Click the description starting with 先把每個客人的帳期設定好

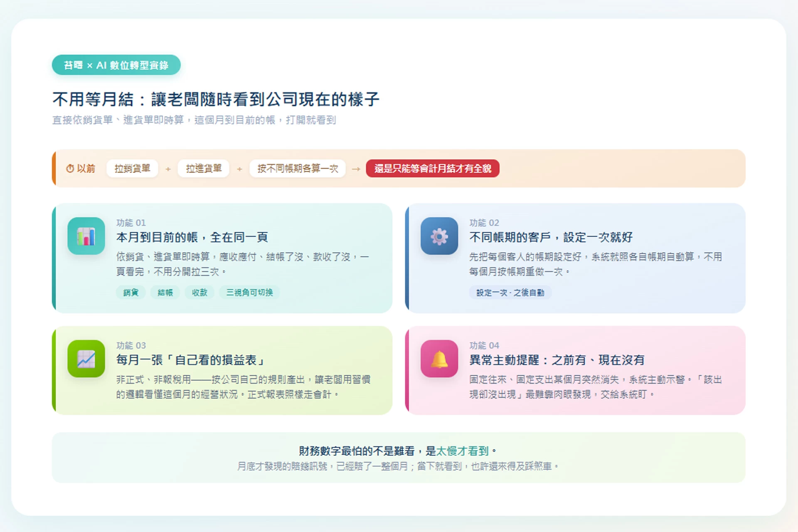(x=596, y=264)
